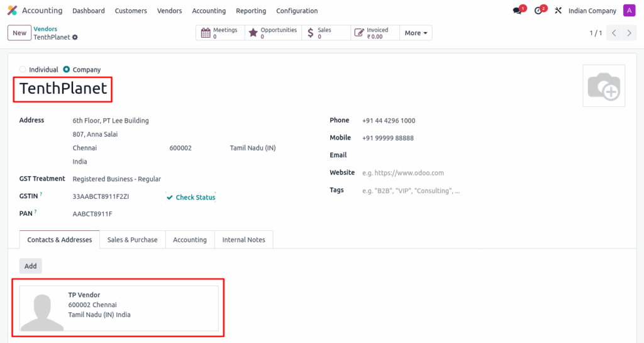Go to next record arrow

click(629, 33)
